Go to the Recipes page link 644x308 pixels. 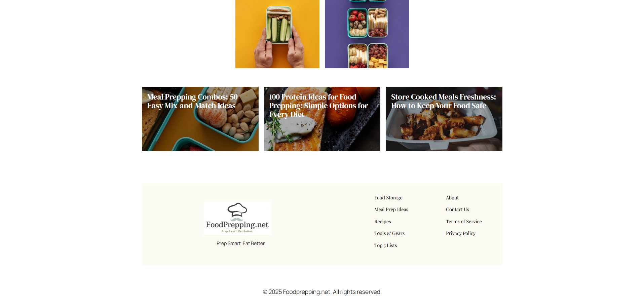click(382, 222)
